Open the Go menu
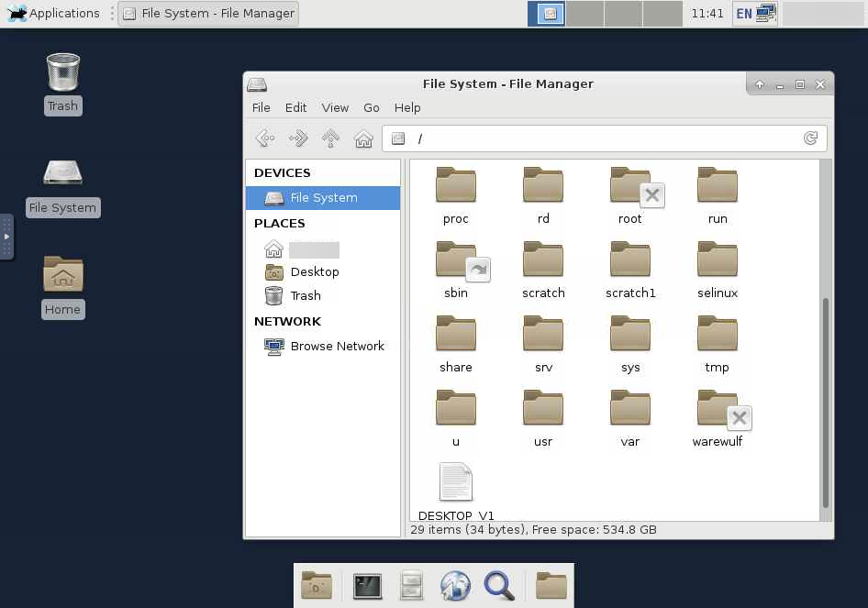Screen dimensions: 868x608 click(x=371, y=107)
